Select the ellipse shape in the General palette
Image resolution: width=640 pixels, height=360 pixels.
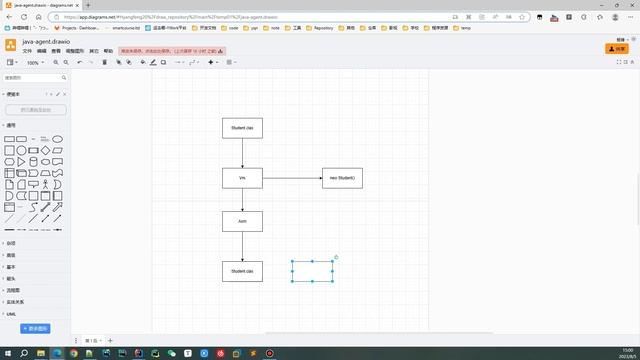(x=58, y=139)
